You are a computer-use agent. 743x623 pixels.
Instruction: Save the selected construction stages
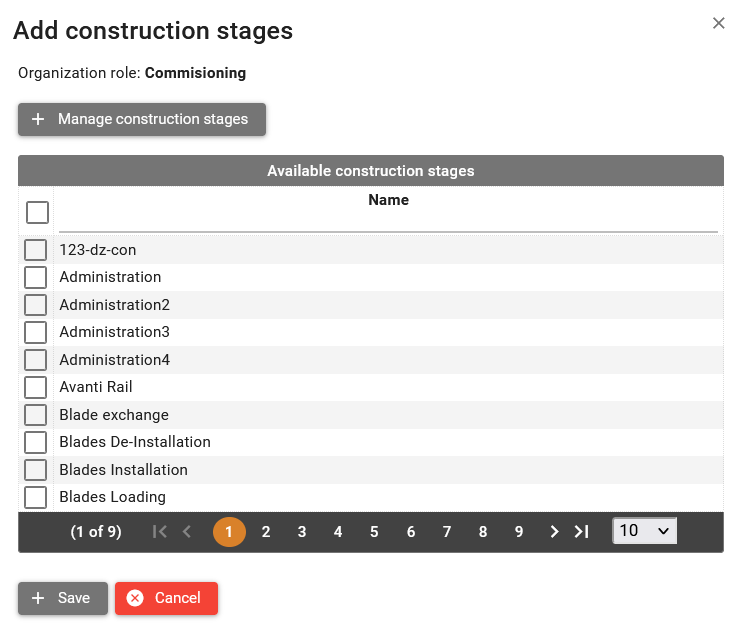point(62,598)
